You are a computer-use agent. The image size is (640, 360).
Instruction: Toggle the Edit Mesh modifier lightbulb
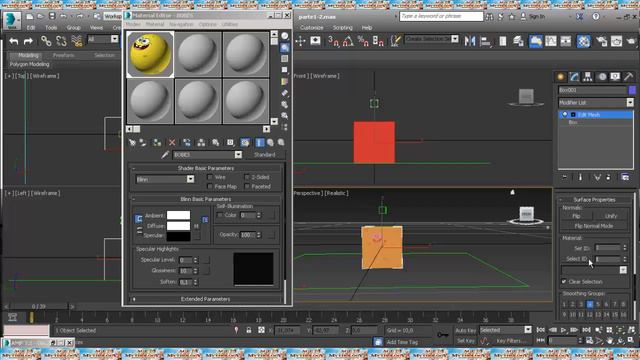pyautogui.click(x=565, y=115)
